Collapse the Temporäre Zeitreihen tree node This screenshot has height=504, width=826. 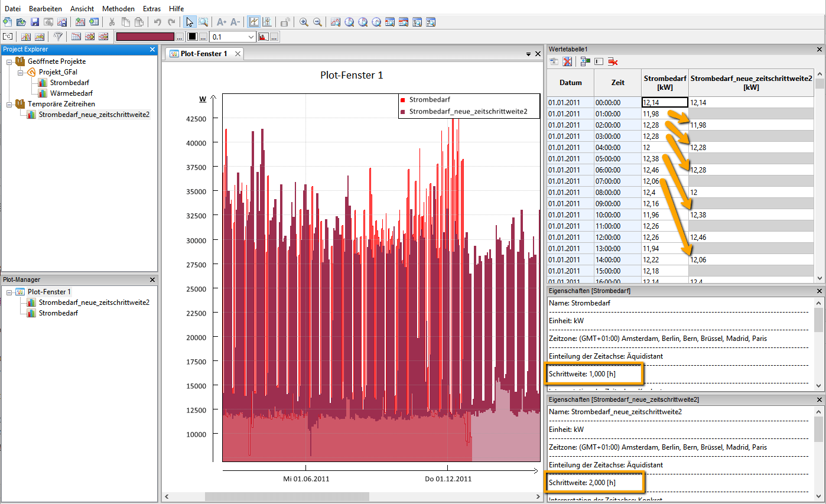point(9,104)
